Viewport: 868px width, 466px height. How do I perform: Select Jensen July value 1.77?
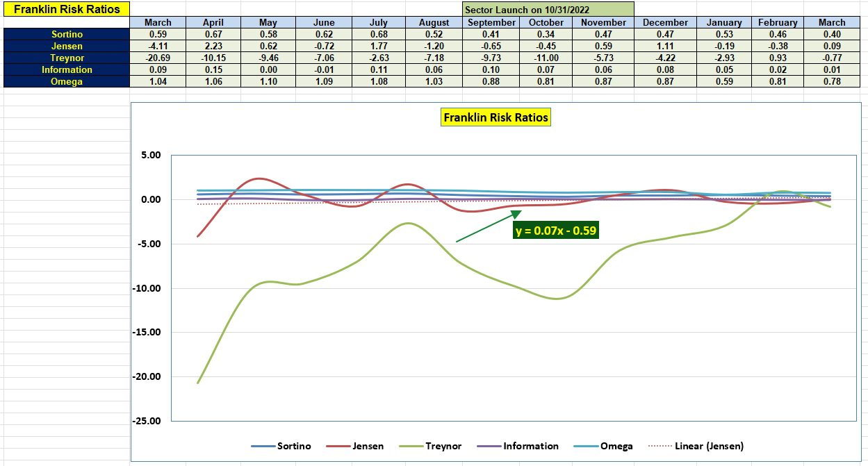click(378, 46)
